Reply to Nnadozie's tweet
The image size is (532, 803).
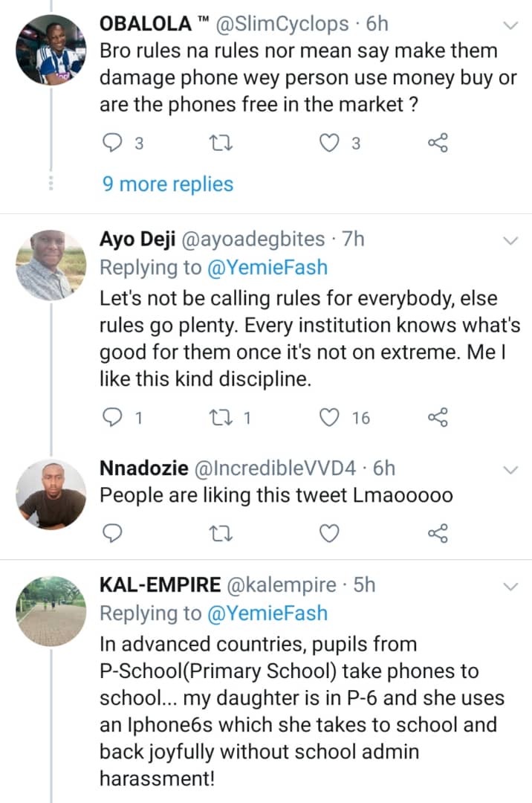click(x=111, y=532)
